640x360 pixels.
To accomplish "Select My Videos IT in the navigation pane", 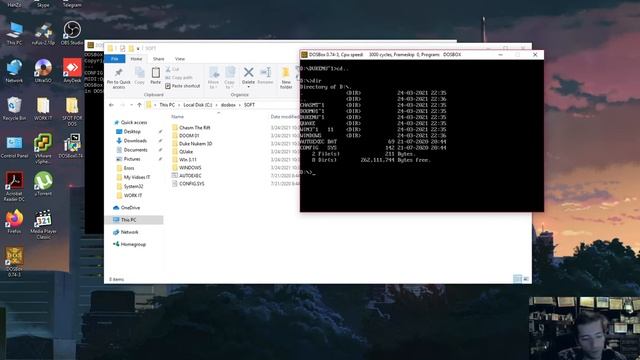I will pos(137,177).
